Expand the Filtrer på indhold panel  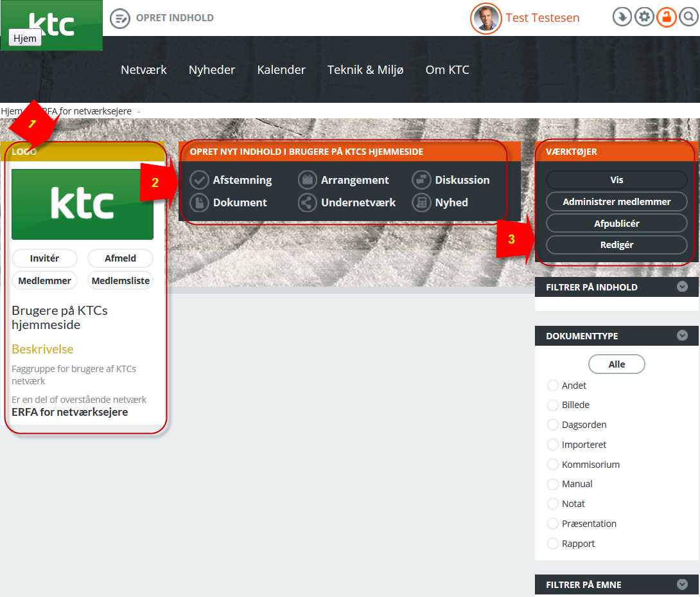tap(682, 287)
